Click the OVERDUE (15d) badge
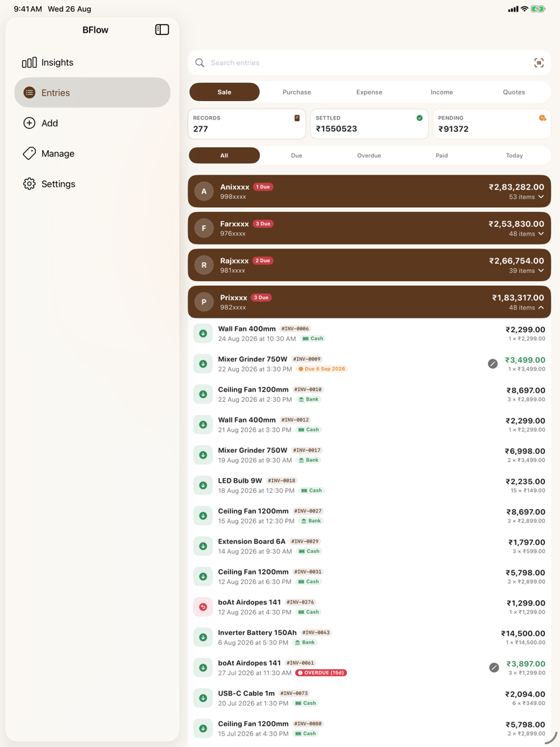This screenshot has height=747, width=560. [321, 673]
